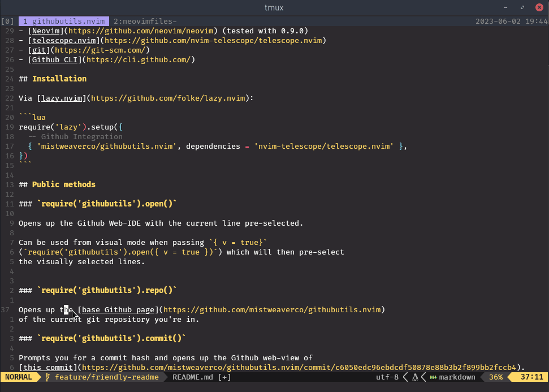
Task: Click the Neovim link text
Action: click(46, 31)
